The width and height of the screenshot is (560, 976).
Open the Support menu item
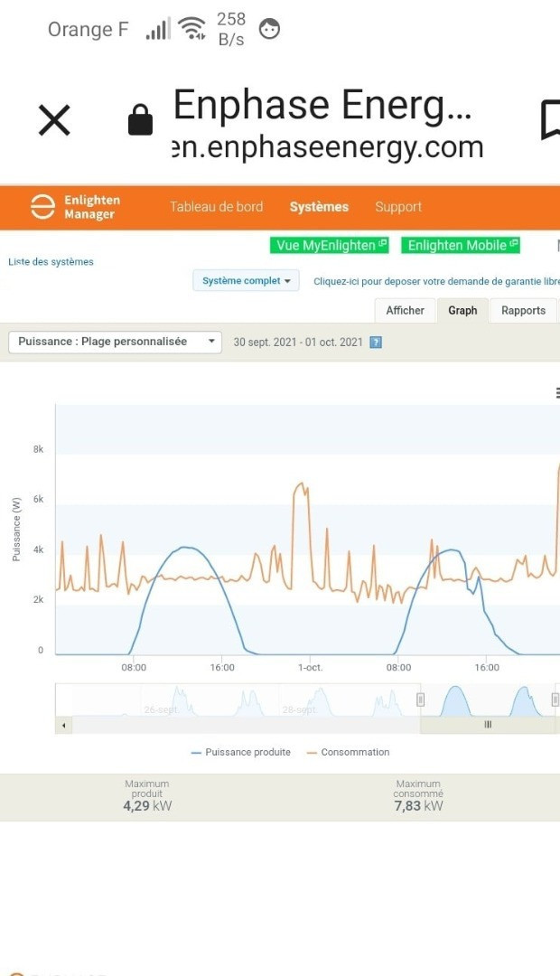click(x=398, y=207)
